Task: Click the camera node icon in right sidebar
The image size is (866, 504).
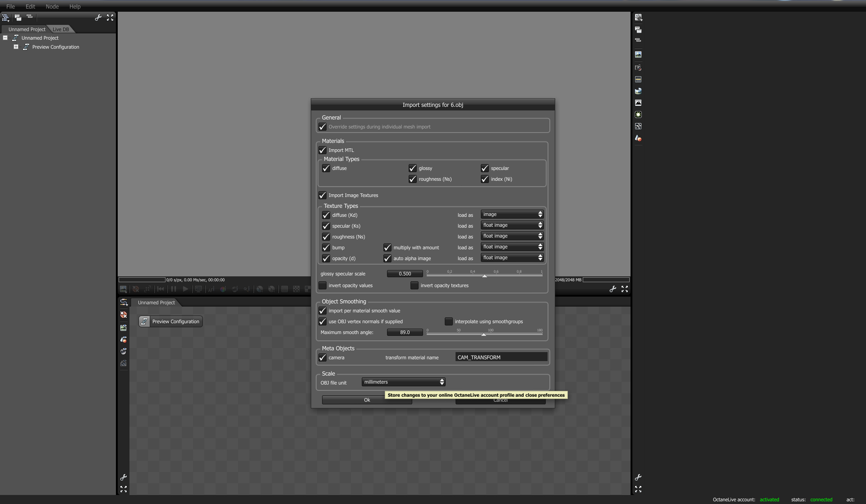Action: coord(638,68)
